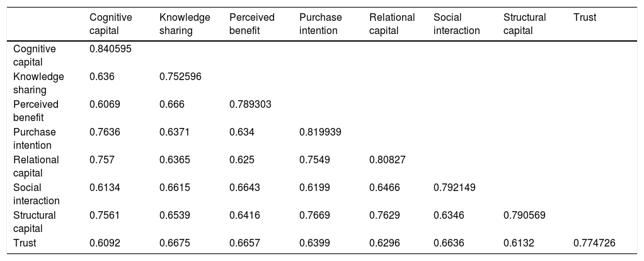
Task: Click the cell showing 0.7636
Action: click(103, 132)
